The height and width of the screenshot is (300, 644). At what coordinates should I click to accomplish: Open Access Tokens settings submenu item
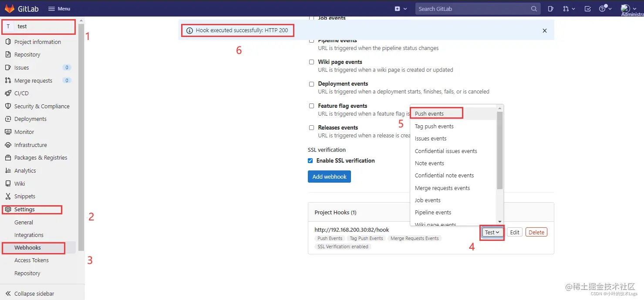pyautogui.click(x=31, y=260)
